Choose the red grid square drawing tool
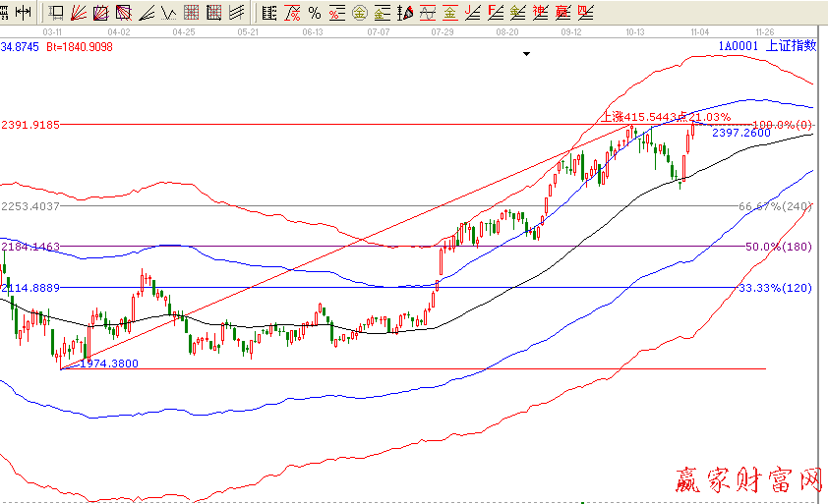The width and height of the screenshot is (828, 504). pyautogui.click(x=191, y=13)
